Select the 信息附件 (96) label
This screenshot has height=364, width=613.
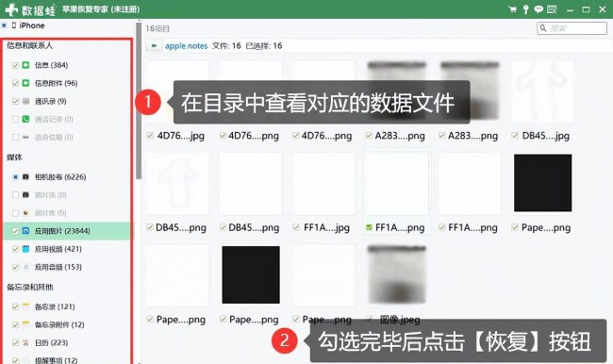56,83
